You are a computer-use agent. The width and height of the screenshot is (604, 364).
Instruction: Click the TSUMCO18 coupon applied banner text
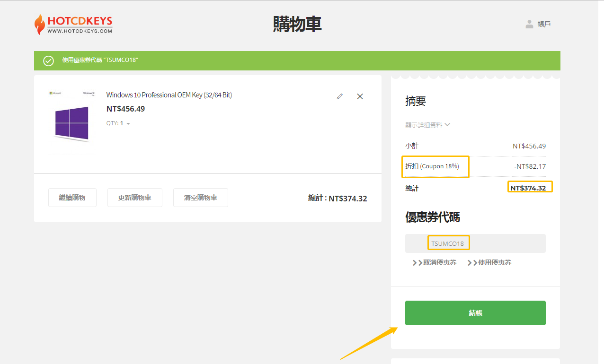click(x=100, y=61)
